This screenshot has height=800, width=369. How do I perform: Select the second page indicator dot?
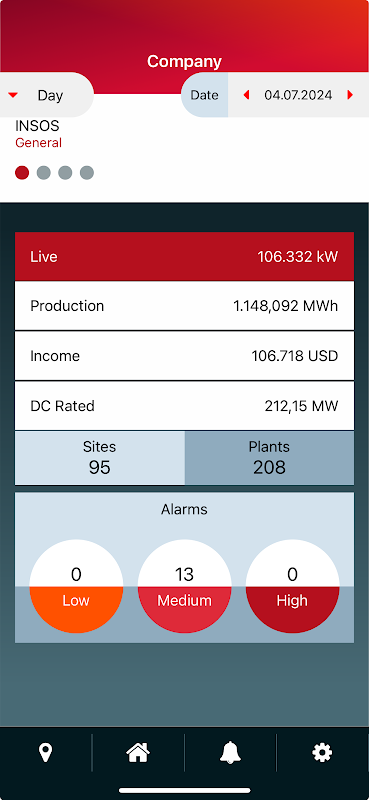point(44,172)
